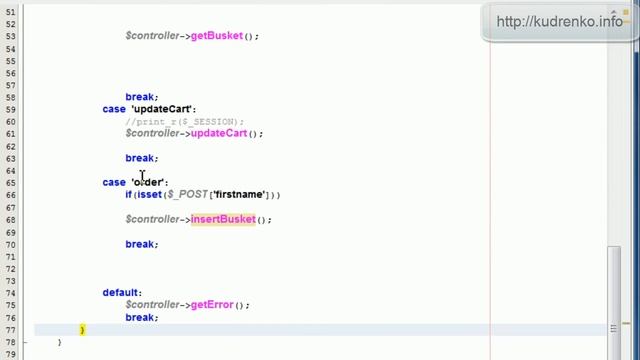Select the case keyword before 'updateCart'
Image resolution: width=640 pixels, height=360 pixels.
[x=114, y=109]
